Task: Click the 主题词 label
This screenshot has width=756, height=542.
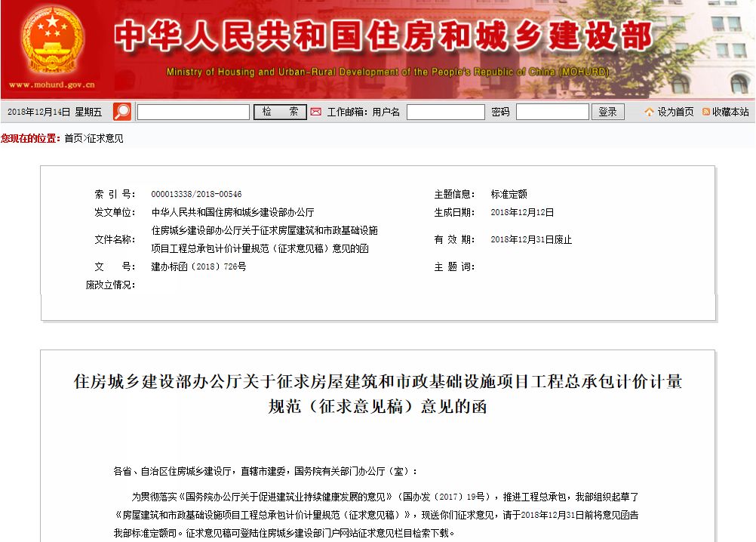Action: click(454, 266)
